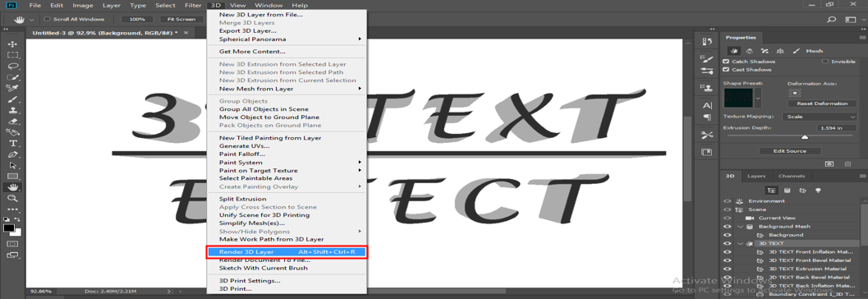Click the Fit Screen button

click(181, 20)
